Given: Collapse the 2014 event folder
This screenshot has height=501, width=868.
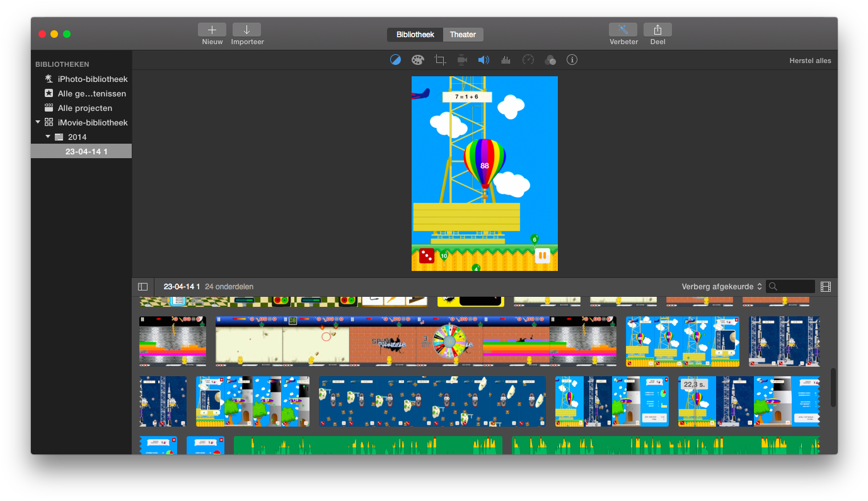Looking at the screenshot, I should tap(48, 137).
